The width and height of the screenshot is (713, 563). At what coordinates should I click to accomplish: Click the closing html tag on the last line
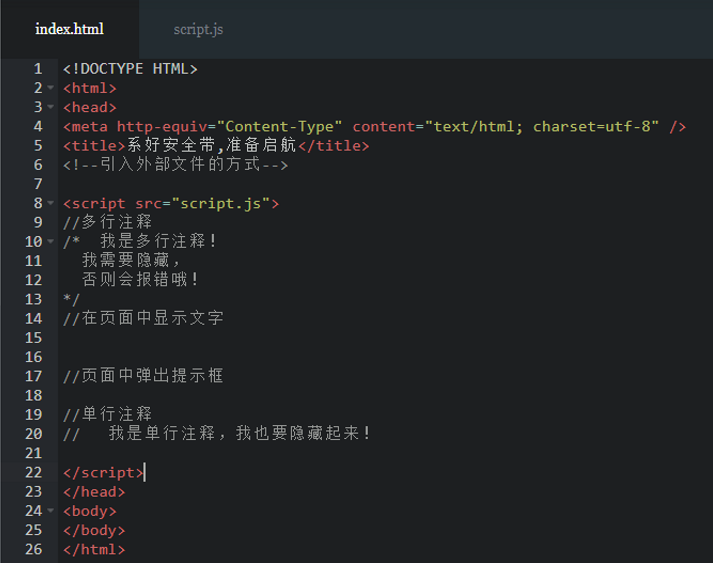click(94, 549)
